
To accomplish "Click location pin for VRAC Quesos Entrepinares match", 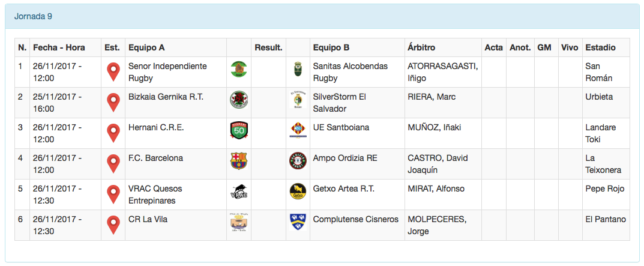I will pos(113,194).
